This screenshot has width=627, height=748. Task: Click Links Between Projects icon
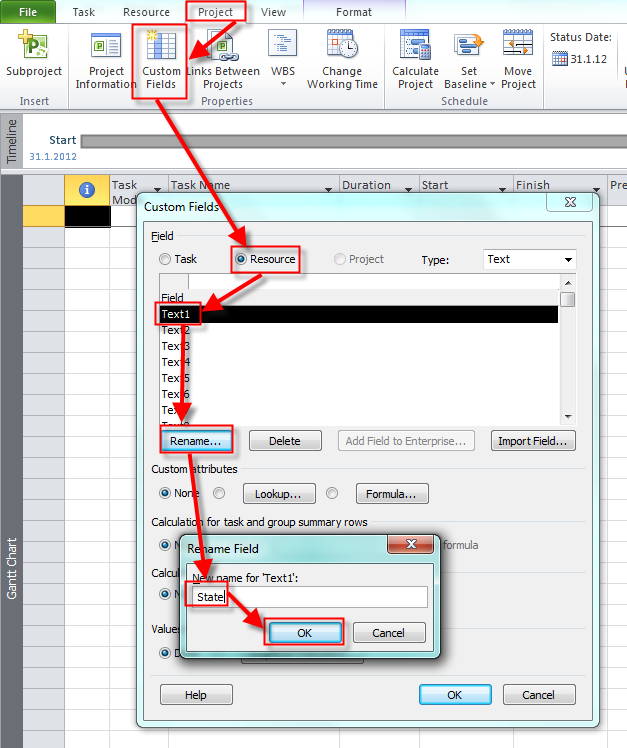tap(223, 46)
